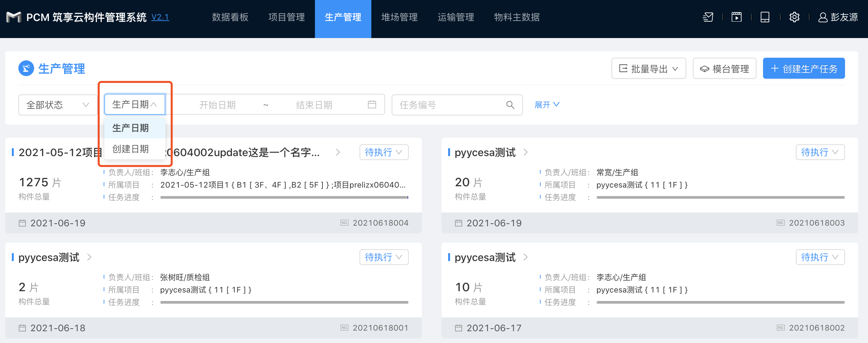Open 模台管理 button

point(724,69)
